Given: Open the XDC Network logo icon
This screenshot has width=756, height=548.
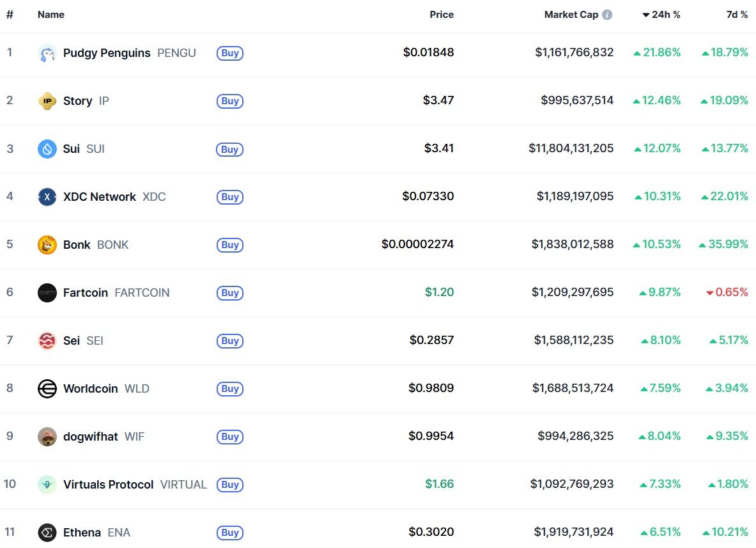Looking at the screenshot, I should pos(47,197).
